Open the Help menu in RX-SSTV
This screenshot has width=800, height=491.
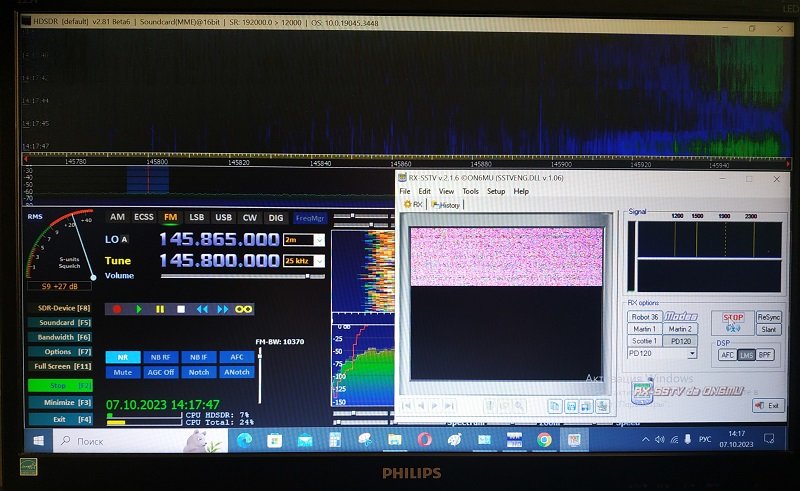(x=521, y=191)
